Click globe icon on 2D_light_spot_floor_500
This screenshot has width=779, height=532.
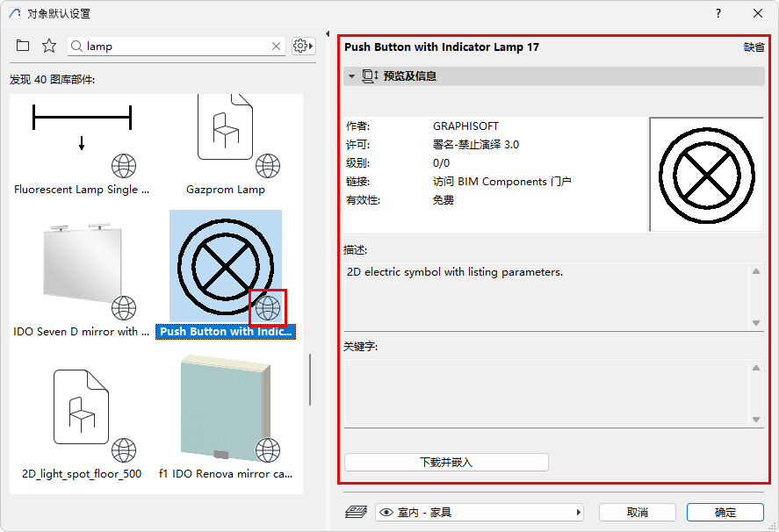124,450
